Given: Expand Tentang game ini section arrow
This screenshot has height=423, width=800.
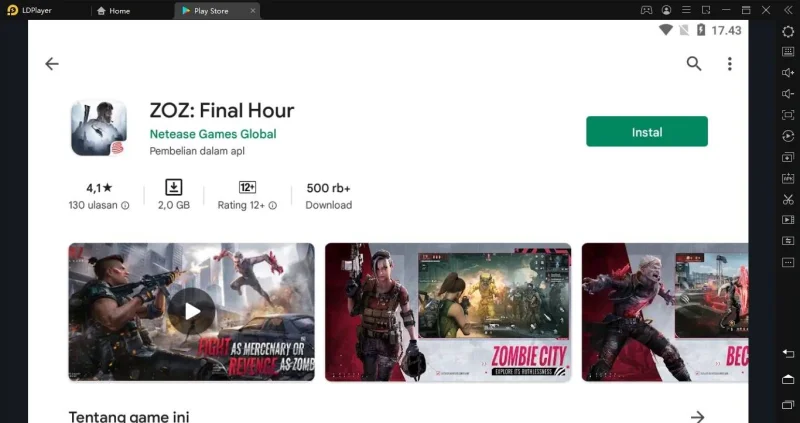Looking at the screenshot, I should point(697,417).
